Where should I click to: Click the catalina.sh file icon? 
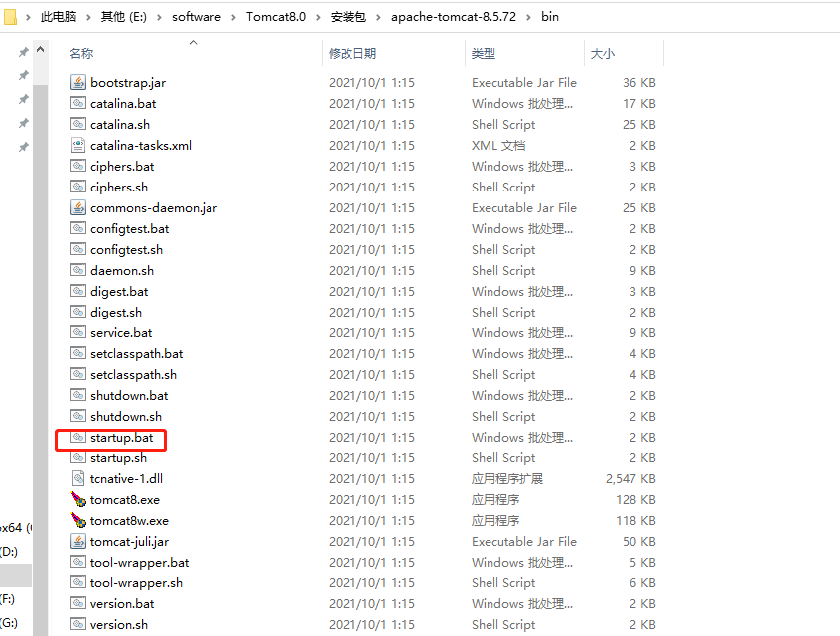click(x=78, y=124)
